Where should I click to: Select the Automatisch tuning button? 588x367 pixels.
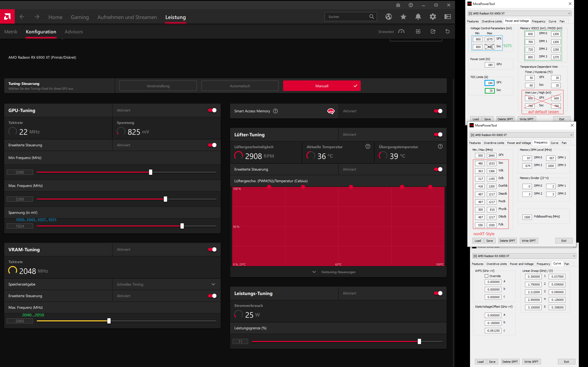(240, 86)
